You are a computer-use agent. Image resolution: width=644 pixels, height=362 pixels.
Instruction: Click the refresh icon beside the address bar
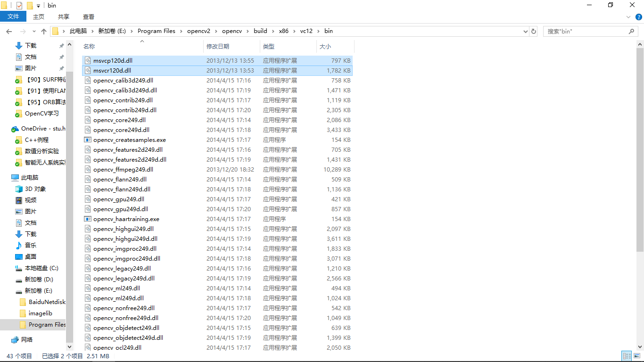coord(533,31)
